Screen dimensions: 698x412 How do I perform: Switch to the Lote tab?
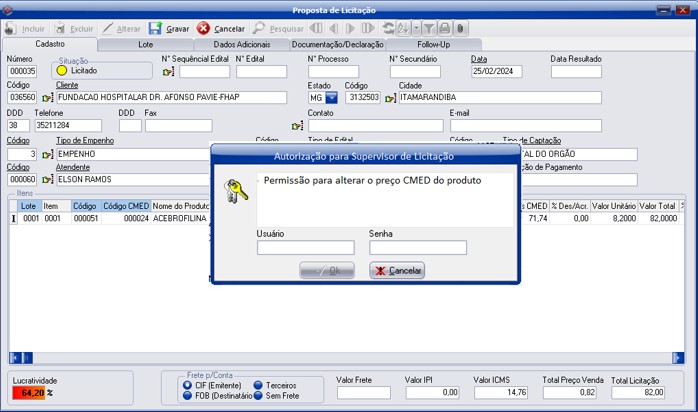tap(146, 44)
